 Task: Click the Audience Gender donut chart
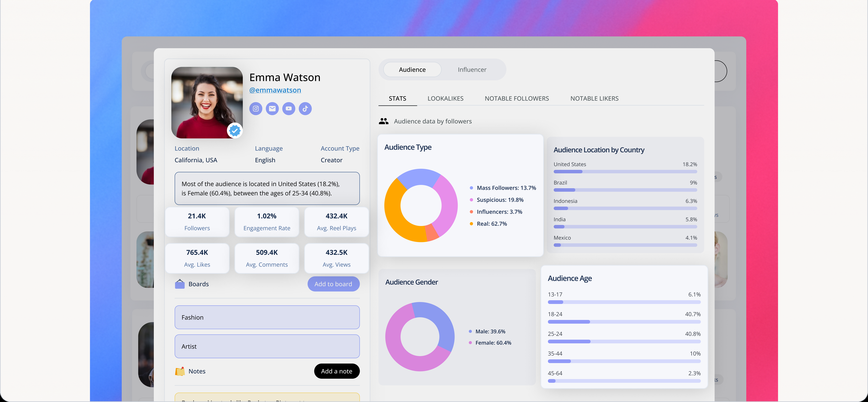pos(420,337)
